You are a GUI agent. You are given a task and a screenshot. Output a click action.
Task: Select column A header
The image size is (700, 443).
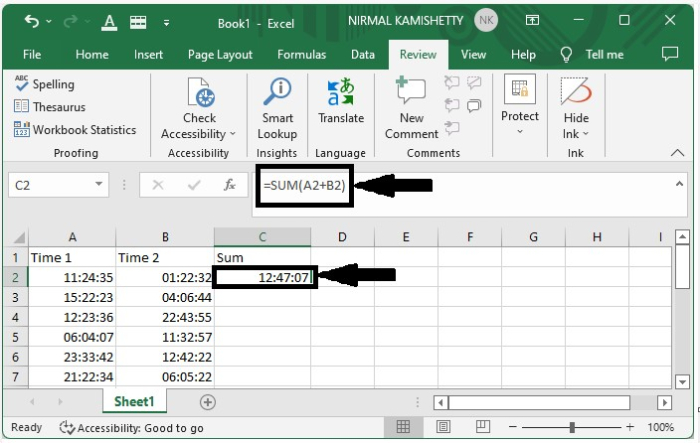click(x=72, y=237)
